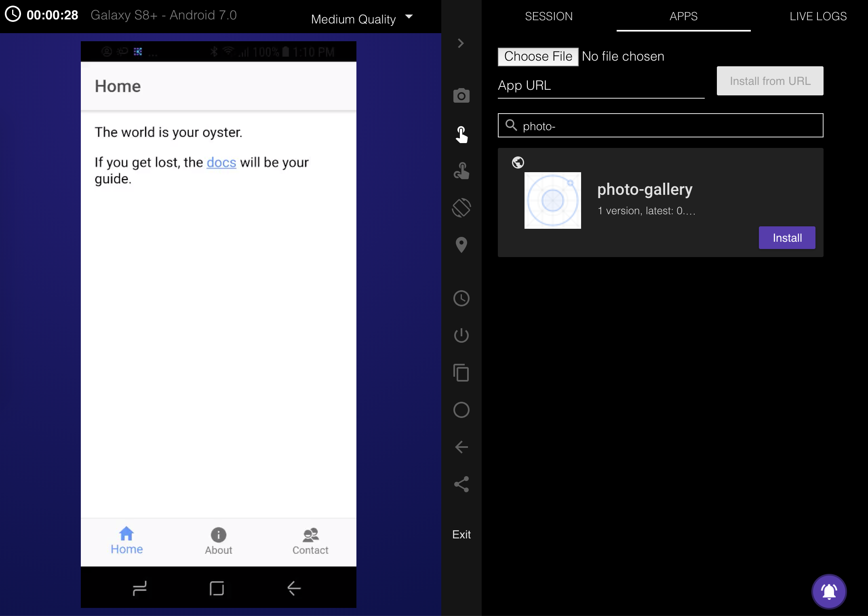The width and height of the screenshot is (868, 616).
Task: Take a device screenshot with camera icon
Action: pos(461,96)
